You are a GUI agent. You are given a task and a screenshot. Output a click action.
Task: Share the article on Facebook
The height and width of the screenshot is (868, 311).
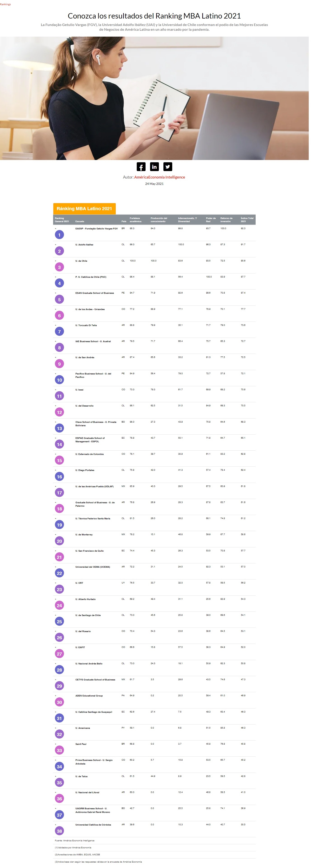click(141, 167)
